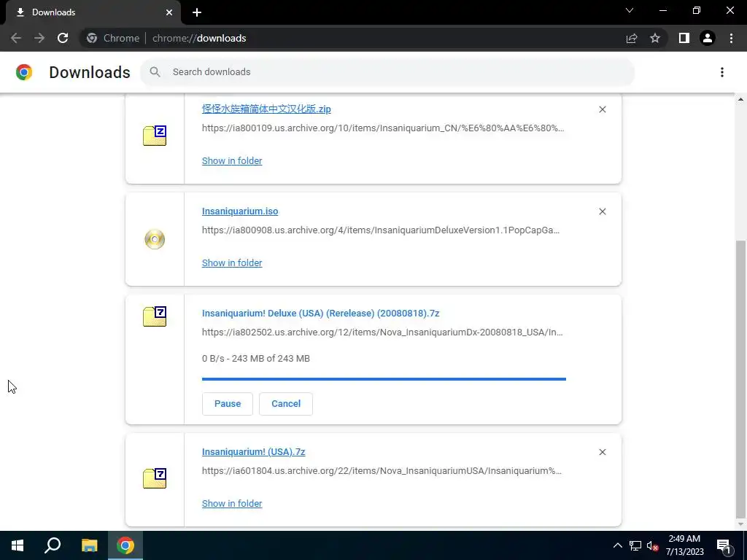Click the Search downloads field

387,72
